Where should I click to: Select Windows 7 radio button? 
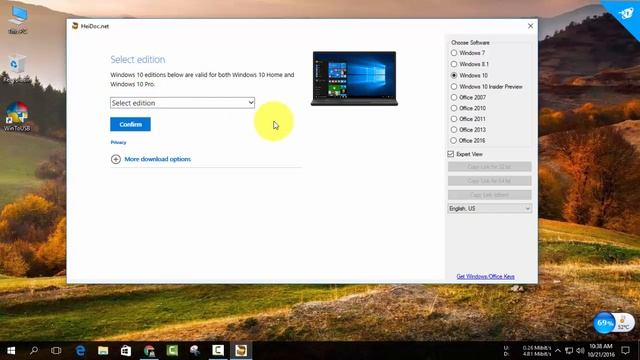click(x=454, y=53)
